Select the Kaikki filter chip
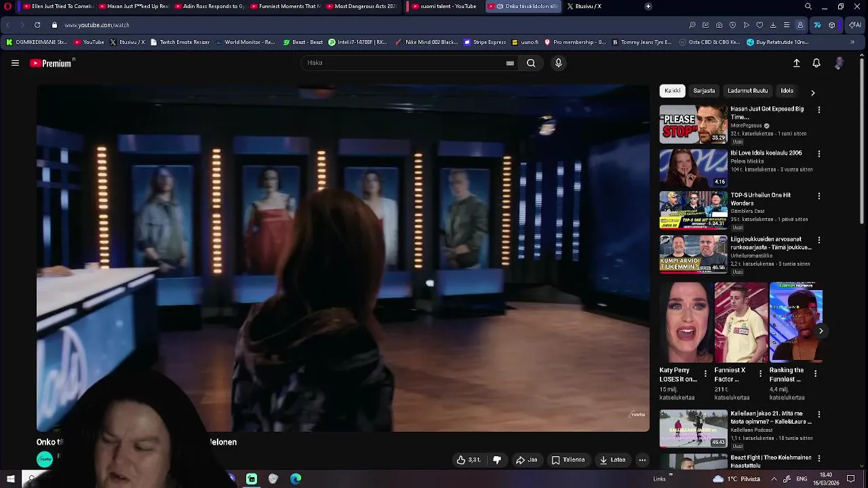The height and width of the screenshot is (488, 868). click(x=673, y=91)
